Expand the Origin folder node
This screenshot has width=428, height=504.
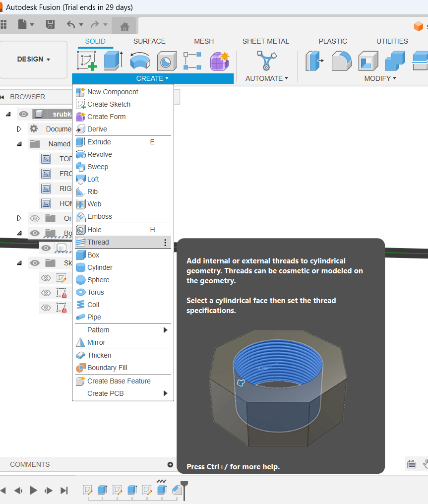(19, 219)
